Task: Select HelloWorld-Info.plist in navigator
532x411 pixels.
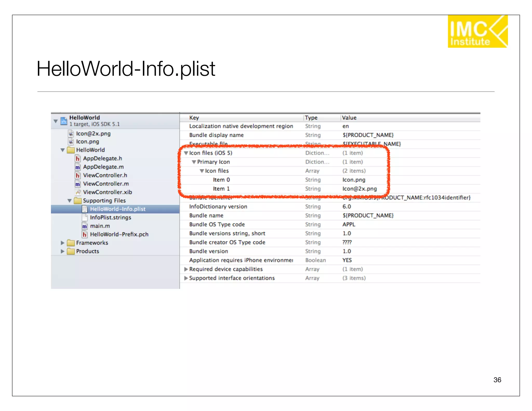Action: click(x=115, y=209)
